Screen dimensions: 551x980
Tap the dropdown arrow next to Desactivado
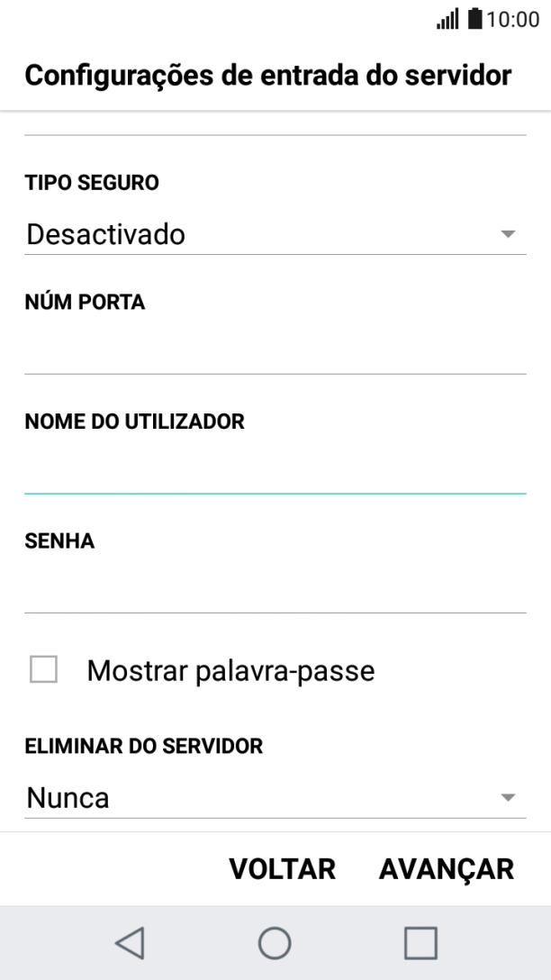509,233
